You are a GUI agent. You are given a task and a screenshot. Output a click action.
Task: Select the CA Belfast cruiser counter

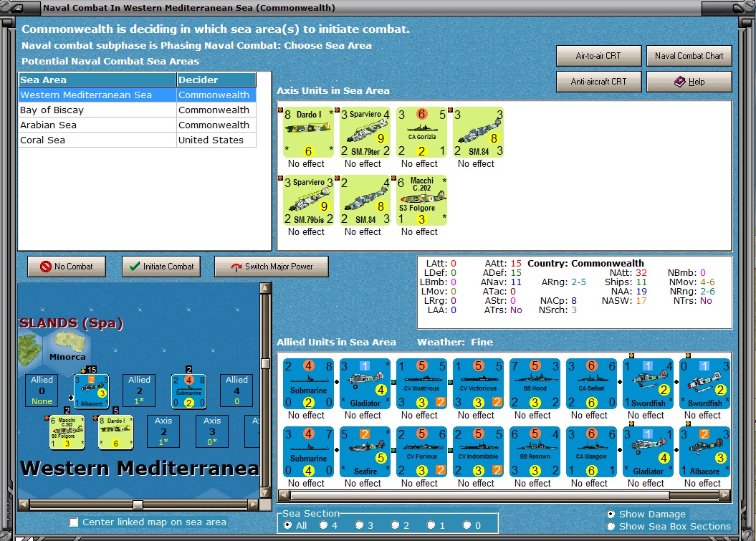592,383
